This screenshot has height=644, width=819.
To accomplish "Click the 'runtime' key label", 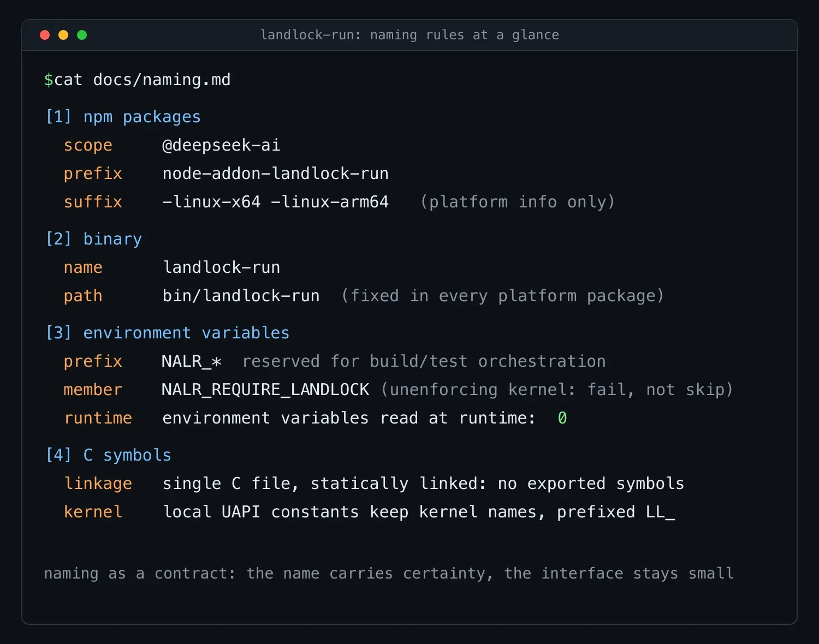I will click(98, 418).
